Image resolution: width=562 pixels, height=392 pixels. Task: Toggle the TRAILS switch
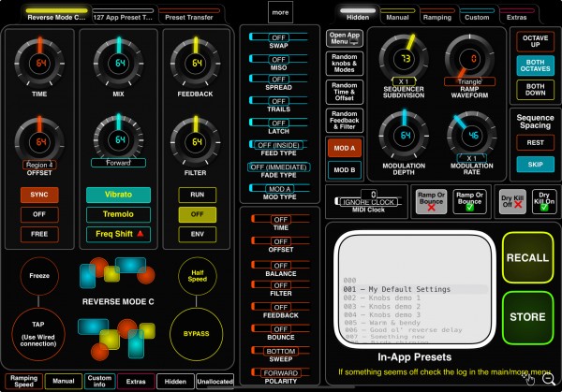pos(278,101)
